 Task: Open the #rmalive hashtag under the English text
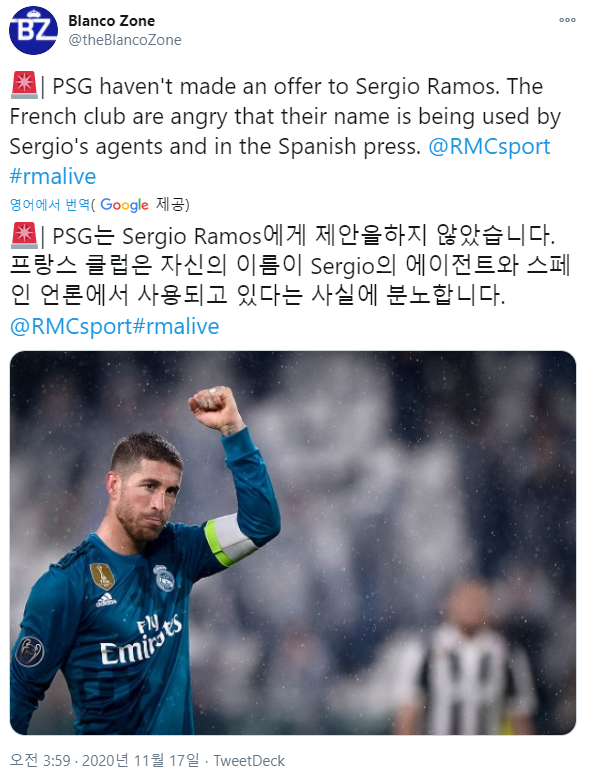pyautogui.click(x=52, y=177)
